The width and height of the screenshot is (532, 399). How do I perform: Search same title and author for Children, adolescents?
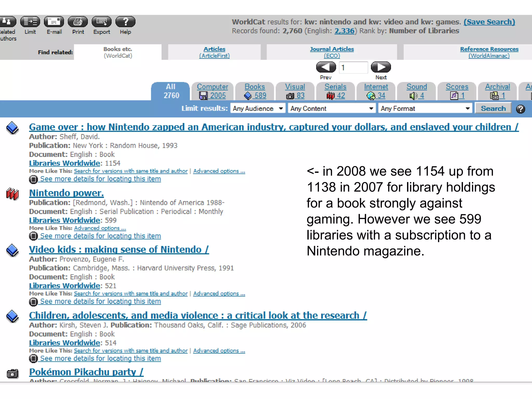[x=131, y=351]
